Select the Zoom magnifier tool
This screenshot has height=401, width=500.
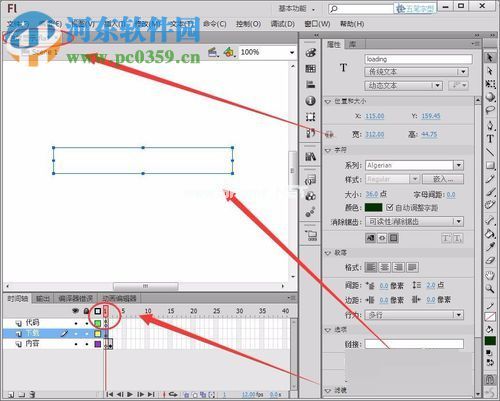(x=490, y=289)
